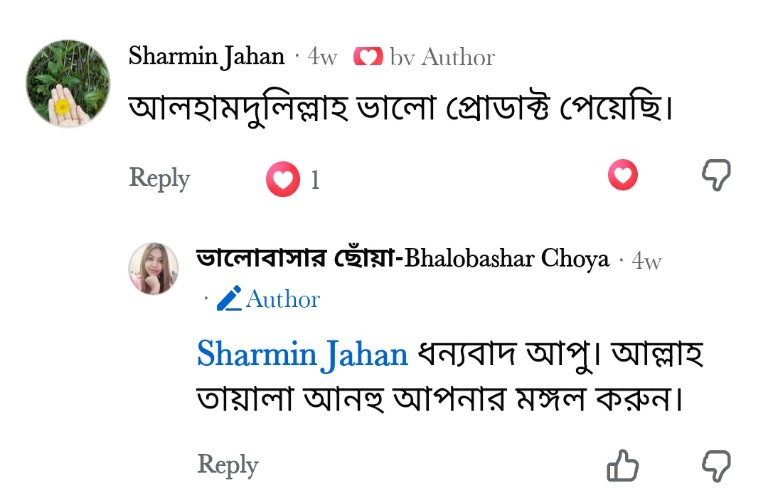Screen dimensions: 768x498
Task: Open Bhalobashar Choya's profile picture
Action: coord(153,268)
